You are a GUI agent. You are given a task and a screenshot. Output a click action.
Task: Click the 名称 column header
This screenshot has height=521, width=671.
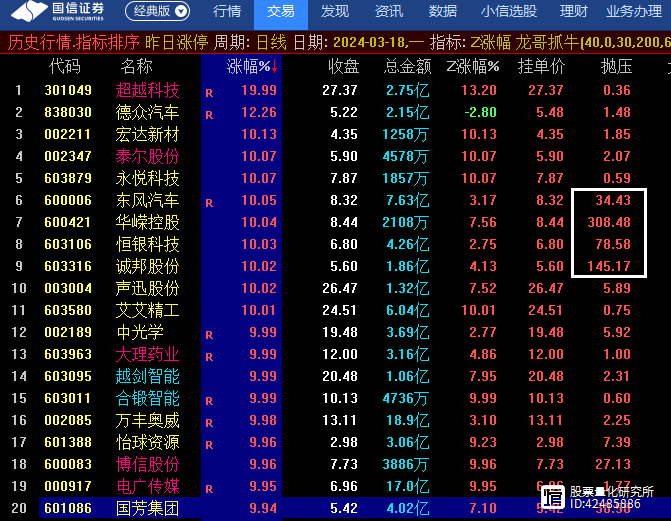coord(137,66)
